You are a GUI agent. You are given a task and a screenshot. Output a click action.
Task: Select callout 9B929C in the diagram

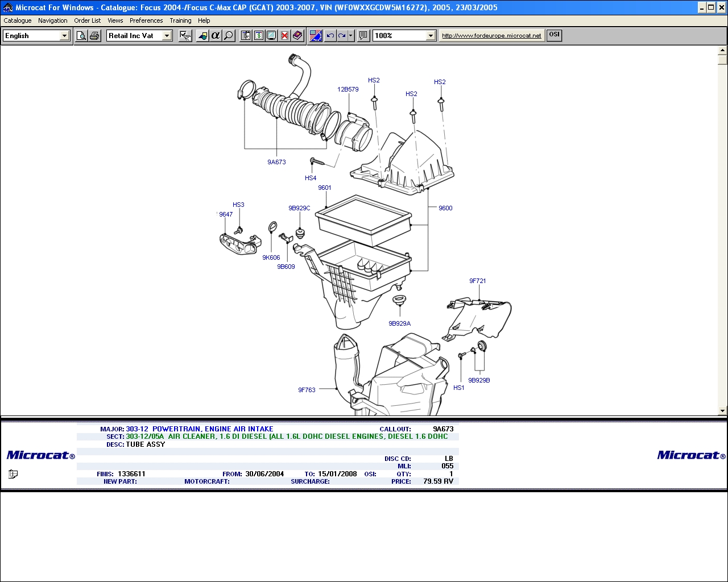coord(299,208)
